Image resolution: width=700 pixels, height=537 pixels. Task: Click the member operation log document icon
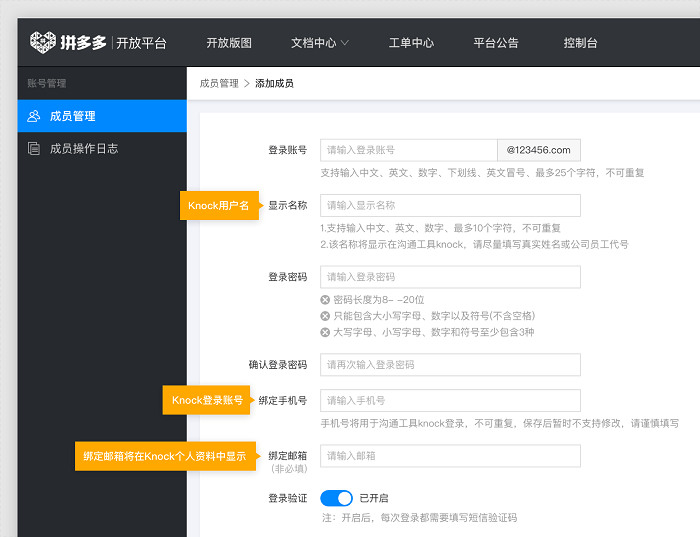(x=34, y=148)
